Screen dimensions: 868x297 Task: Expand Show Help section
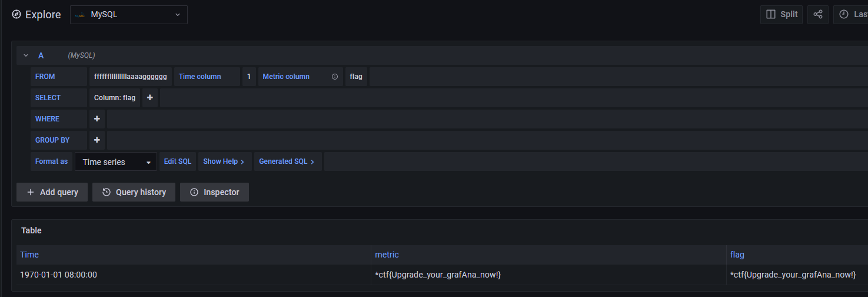coord(224,161)
